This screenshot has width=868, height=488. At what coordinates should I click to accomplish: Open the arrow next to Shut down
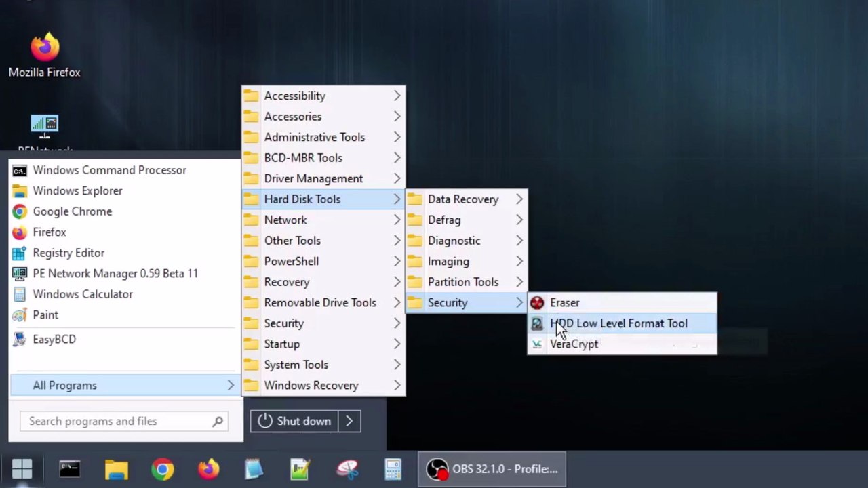pos(349,422)
